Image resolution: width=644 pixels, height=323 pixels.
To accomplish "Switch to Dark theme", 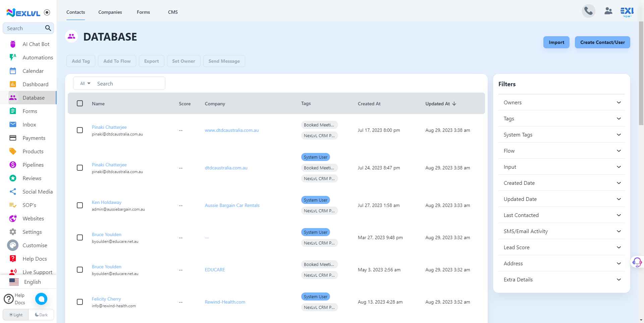I will (x=41, y=315).
